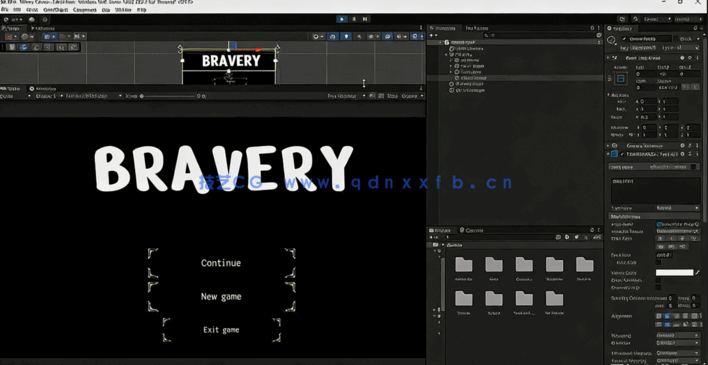Open the Component menu
Viewport: 708px width, 365px height.
[84, 9]
